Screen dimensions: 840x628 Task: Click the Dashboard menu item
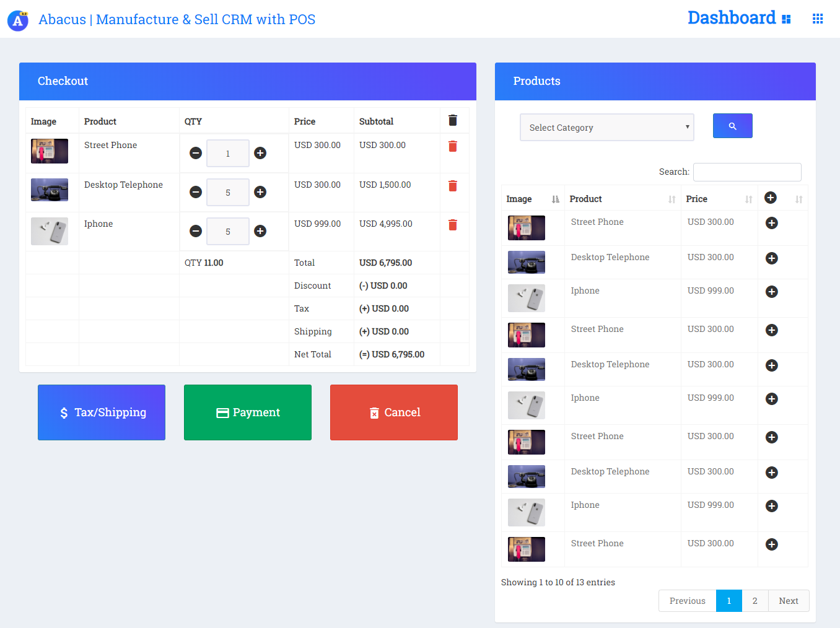click(731, 17)
